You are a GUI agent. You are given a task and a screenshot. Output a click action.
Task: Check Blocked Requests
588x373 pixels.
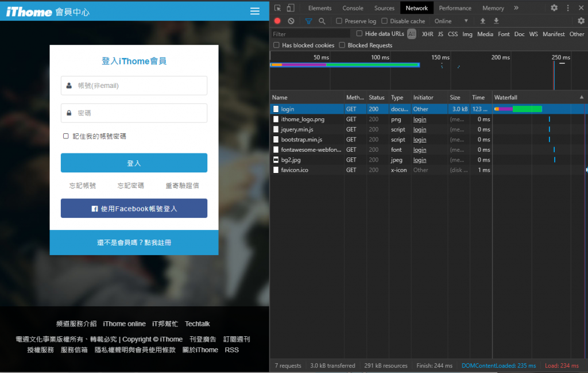pyautogui.click(x=342, y=45)
